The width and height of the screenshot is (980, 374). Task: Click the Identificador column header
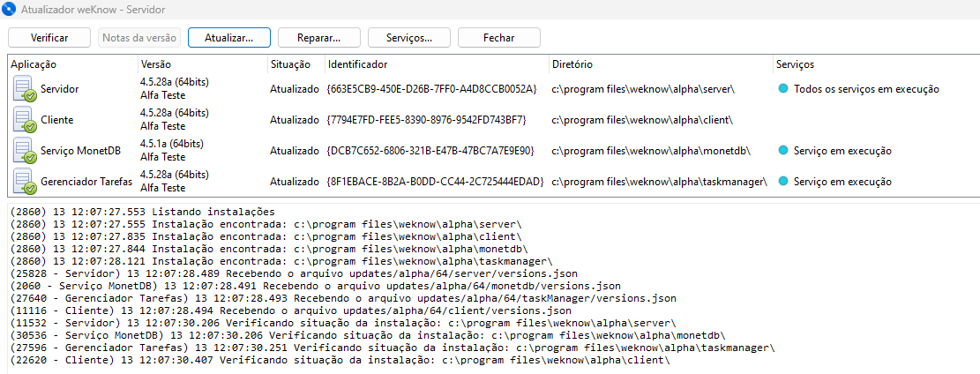[357, 64]
